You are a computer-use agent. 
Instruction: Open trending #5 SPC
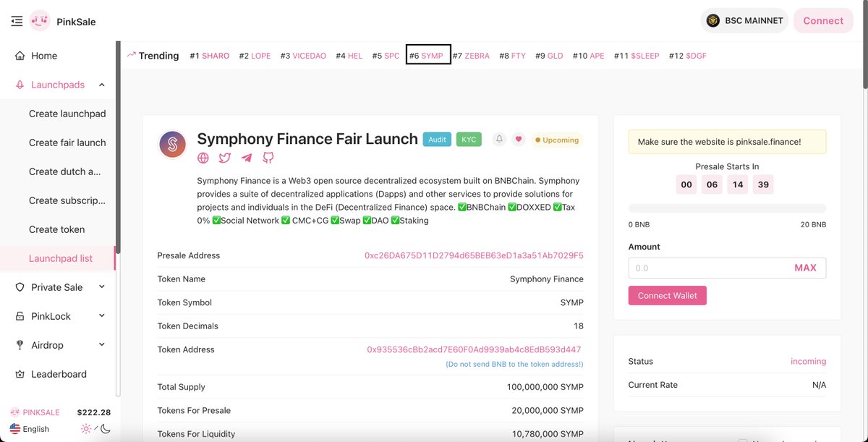coord(386,56)
